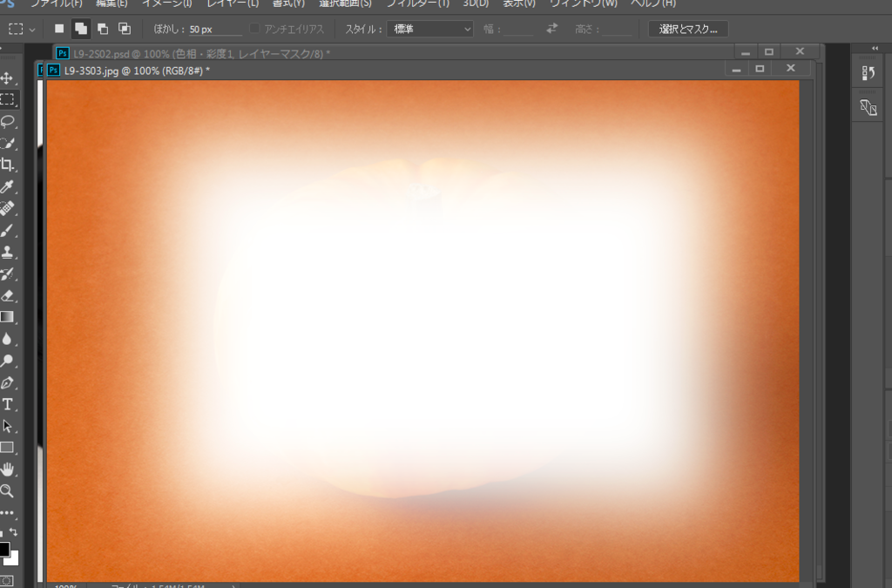Open the 編集 menu
This screenshot has height=588, width=892.
tap(112, 3)
